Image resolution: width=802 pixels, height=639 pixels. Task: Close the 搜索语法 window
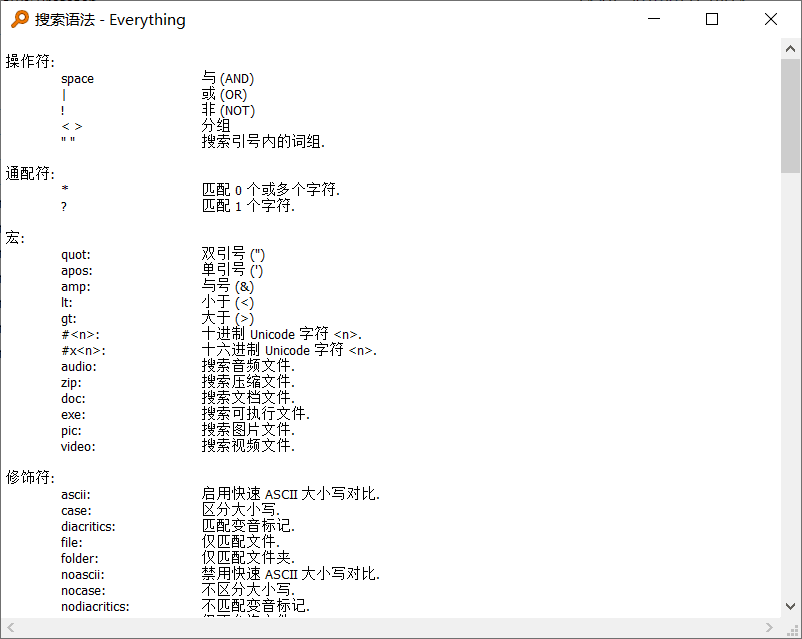coord(771,19)
